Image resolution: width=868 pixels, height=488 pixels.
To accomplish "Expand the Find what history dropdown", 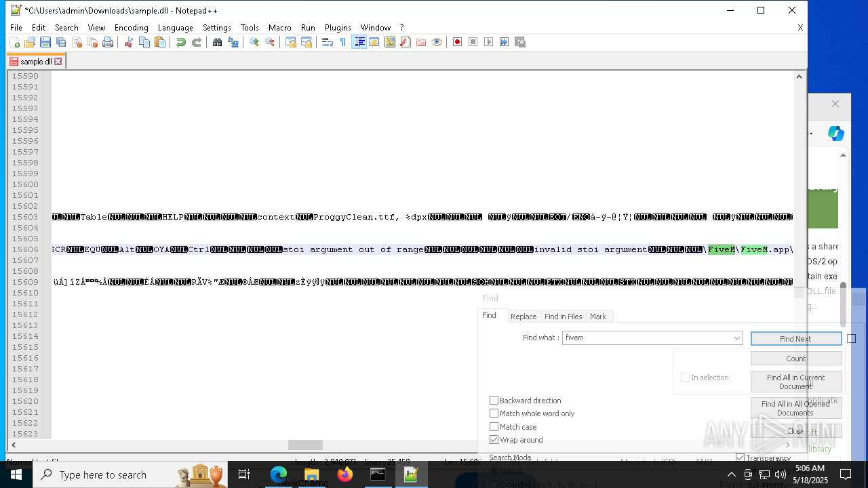I will pos(736,338).
